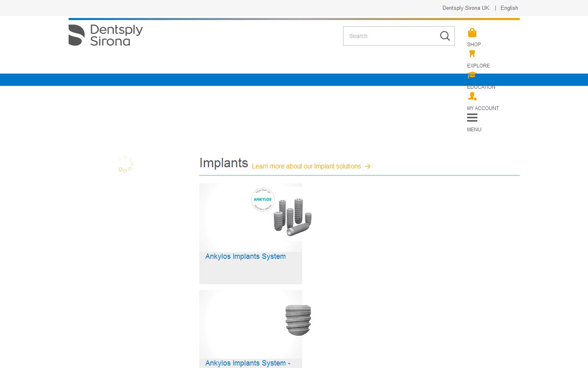Open Education via the graduation cap icon
588x368 pixels.
point(472,75)
